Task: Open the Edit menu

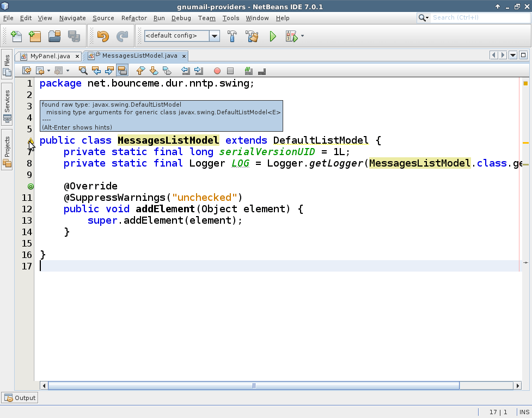Action: 26,18
